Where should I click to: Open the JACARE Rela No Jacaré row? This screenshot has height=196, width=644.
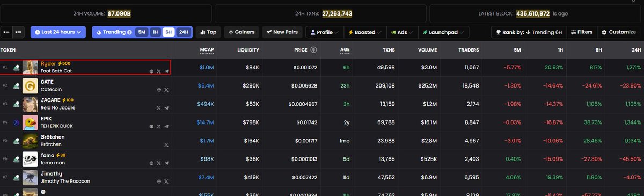[322, 104]
